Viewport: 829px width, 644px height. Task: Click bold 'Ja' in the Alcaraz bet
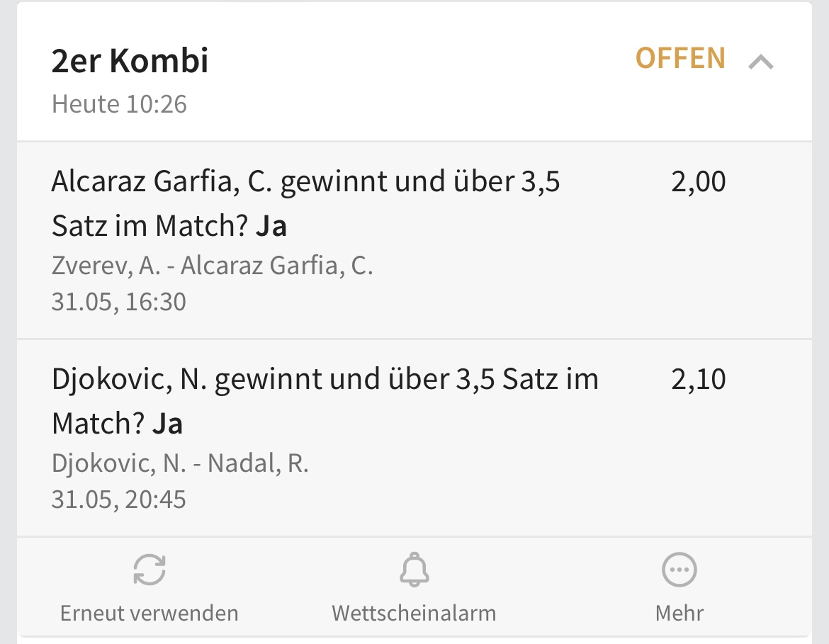[x=271, y=227]
